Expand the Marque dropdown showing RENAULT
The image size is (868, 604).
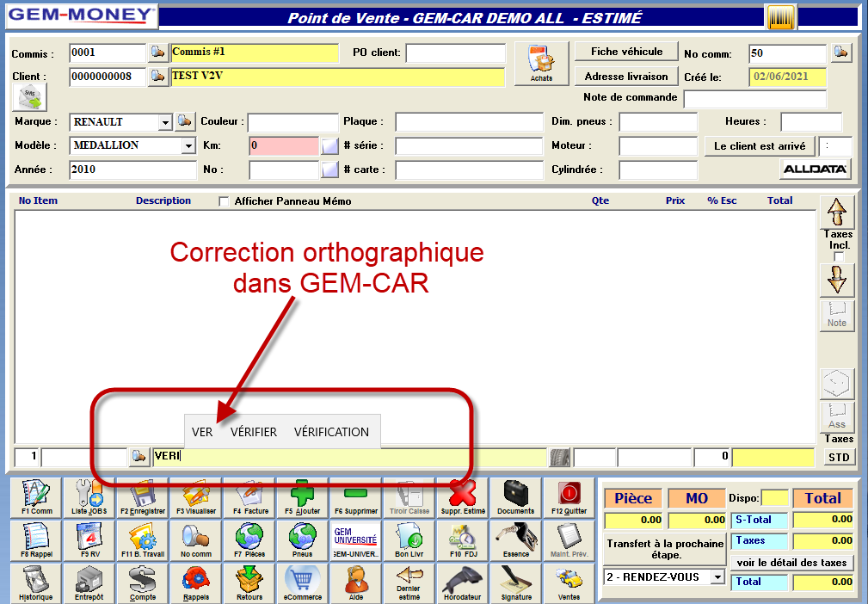[x=165, y=122]
